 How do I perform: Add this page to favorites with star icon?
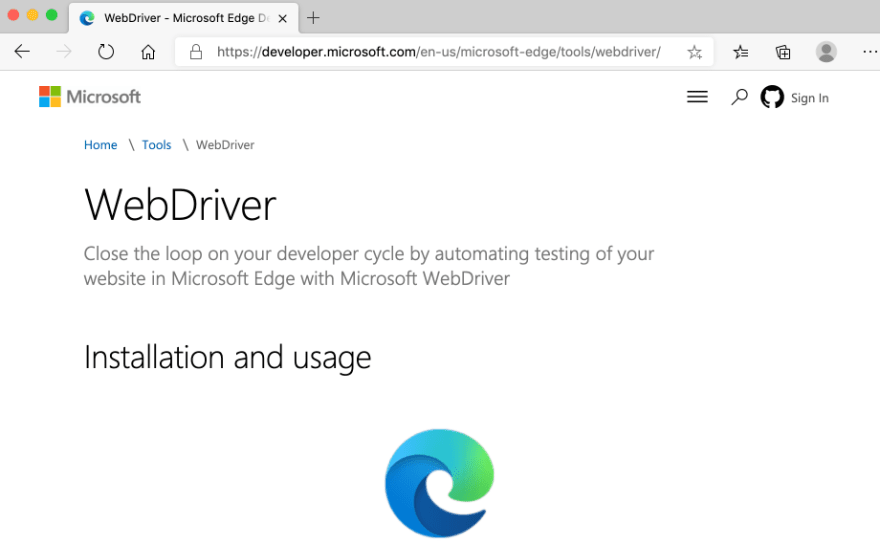(x=694, y=52)
